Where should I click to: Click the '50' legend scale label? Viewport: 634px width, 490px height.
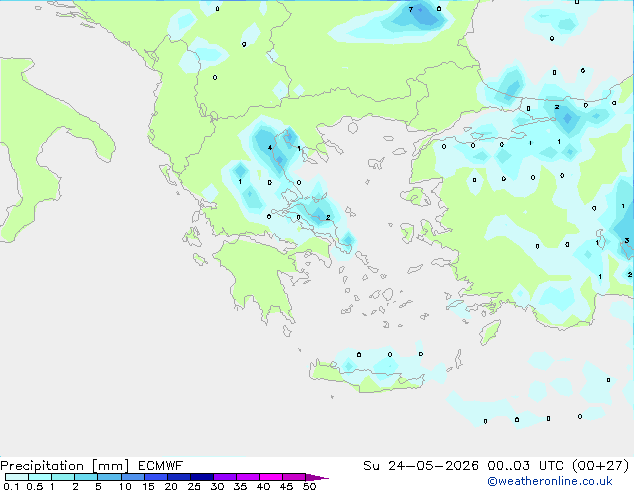pyautogui.click(x=309, y=486)
